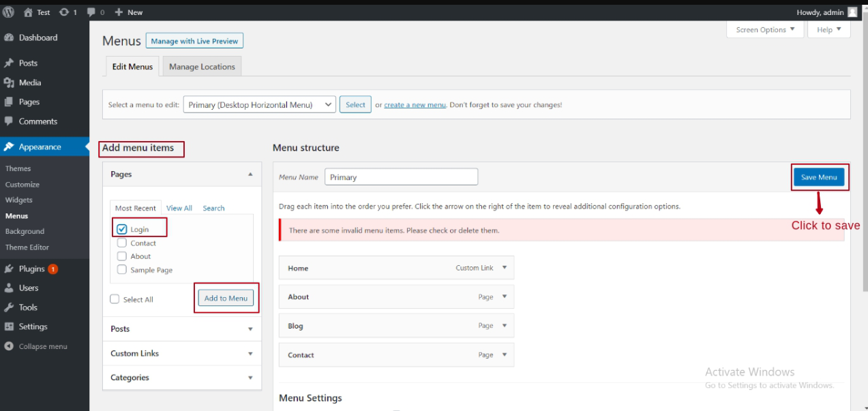
Task: Enable the Sample Page checkbox
Action: [121, 269]
